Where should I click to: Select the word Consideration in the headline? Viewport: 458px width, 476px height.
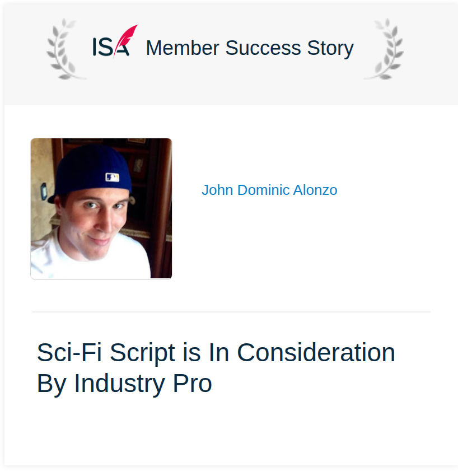coord(316,352)
